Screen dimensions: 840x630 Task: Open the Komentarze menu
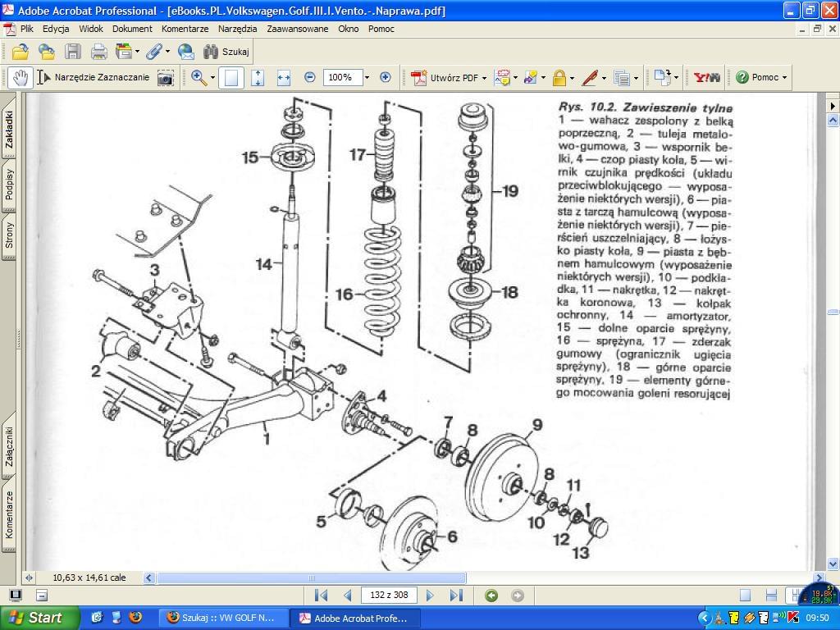tap(185, 29)
